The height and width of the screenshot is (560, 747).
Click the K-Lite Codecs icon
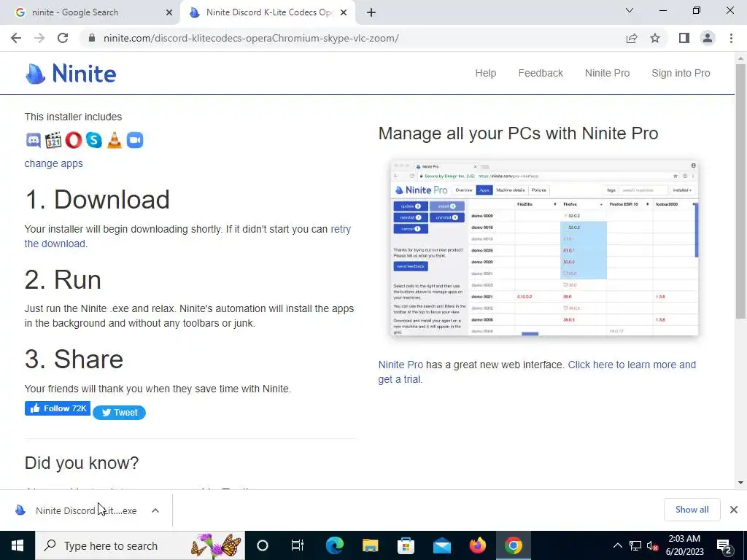point(53,140)
